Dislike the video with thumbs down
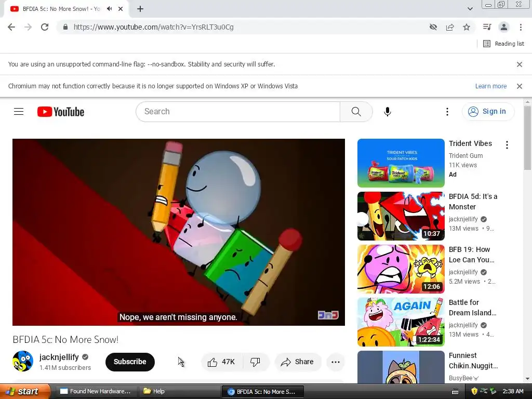532x399 pixels. click(x=256, y=362)
